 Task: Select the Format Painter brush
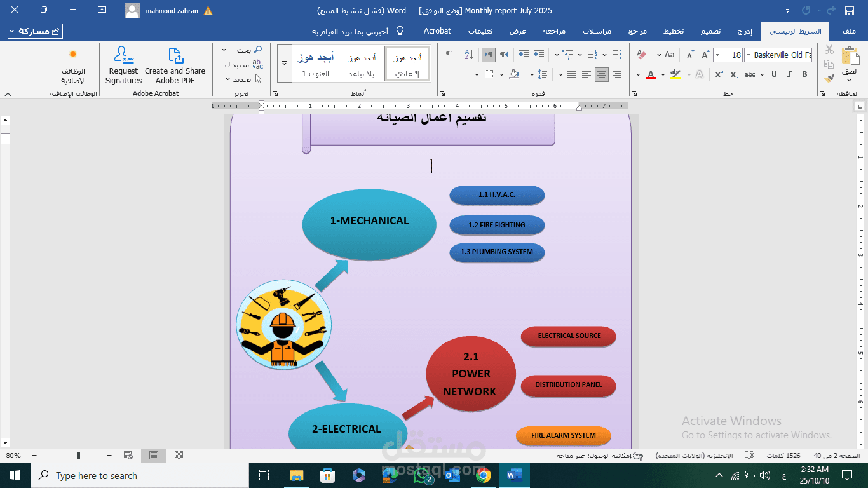click(829, 78)
